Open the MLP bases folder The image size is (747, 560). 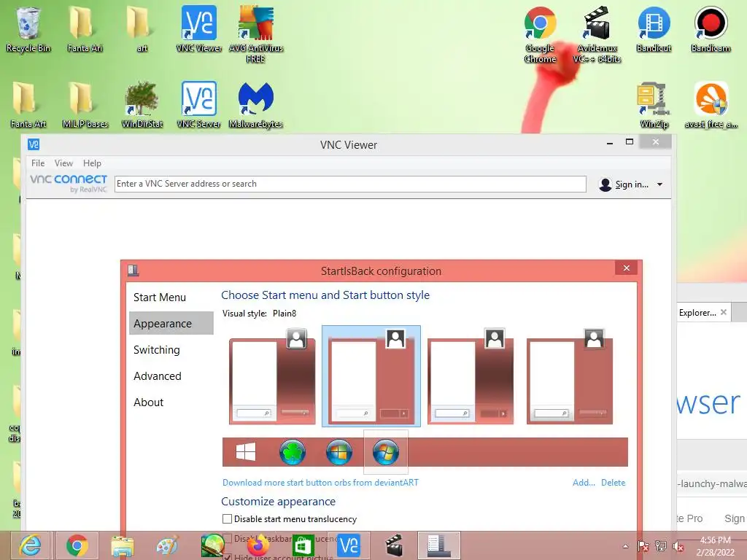[x=85, y=105]
